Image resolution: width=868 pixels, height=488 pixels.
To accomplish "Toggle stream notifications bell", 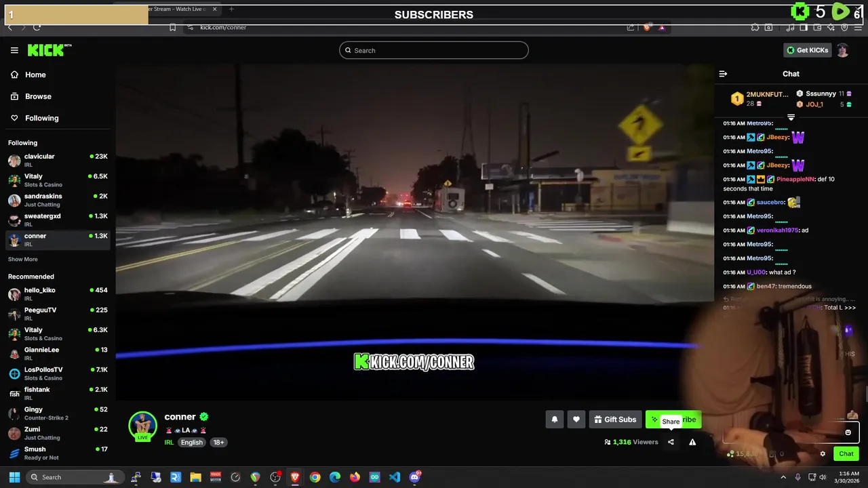I will tap(555, 420).
